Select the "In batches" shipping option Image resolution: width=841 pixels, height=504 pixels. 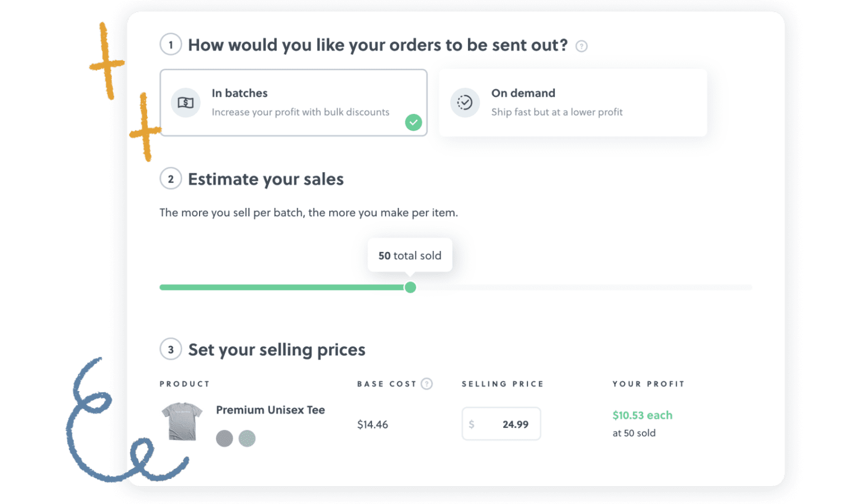click(x=294, y=102)
